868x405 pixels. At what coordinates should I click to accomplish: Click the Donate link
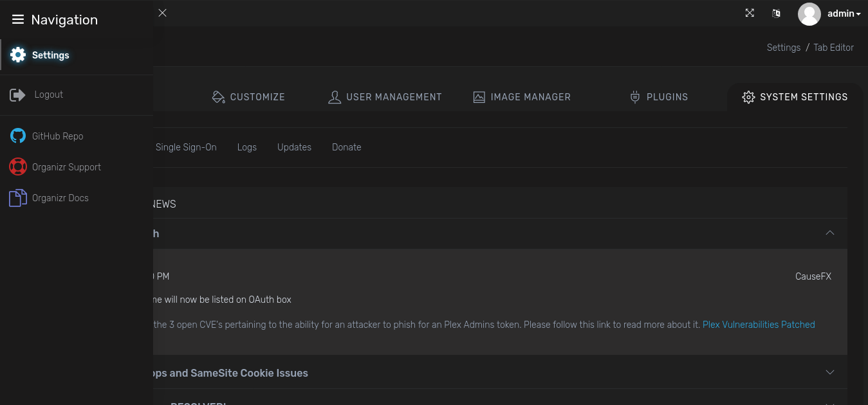346,147
